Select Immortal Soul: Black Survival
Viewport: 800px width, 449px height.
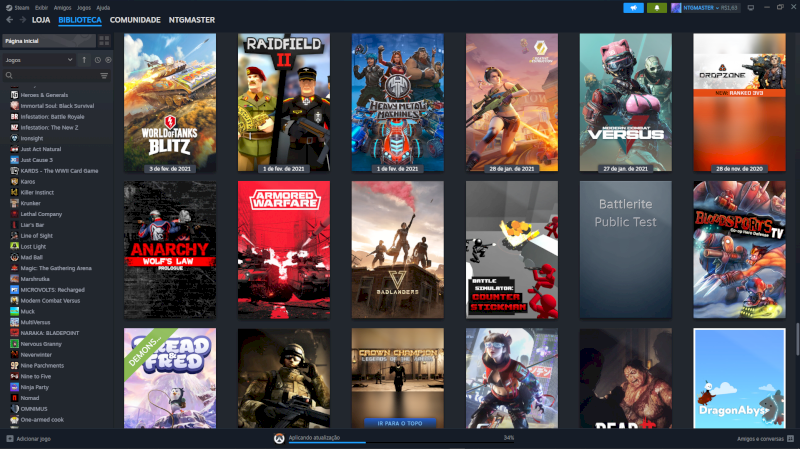coord(57,106)
